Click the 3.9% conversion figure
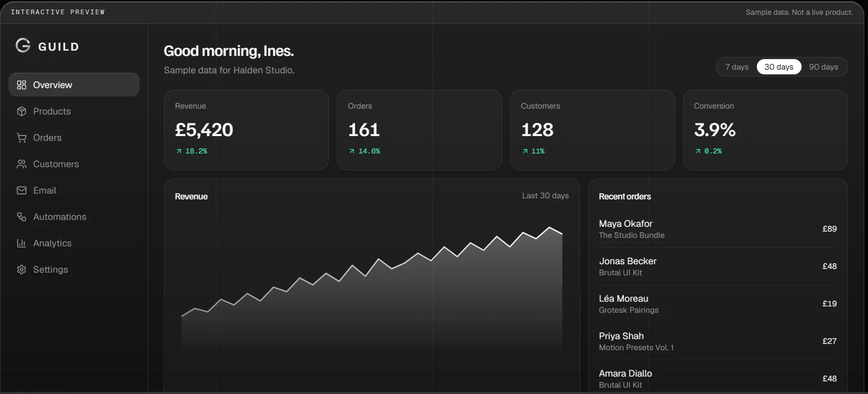This screenshot has width=868, height=394. 715,130
